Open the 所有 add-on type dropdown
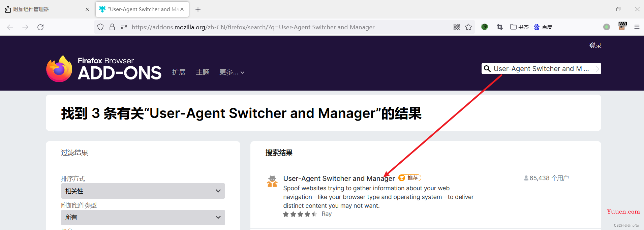644x230 pixels. (x=143, y=218)
